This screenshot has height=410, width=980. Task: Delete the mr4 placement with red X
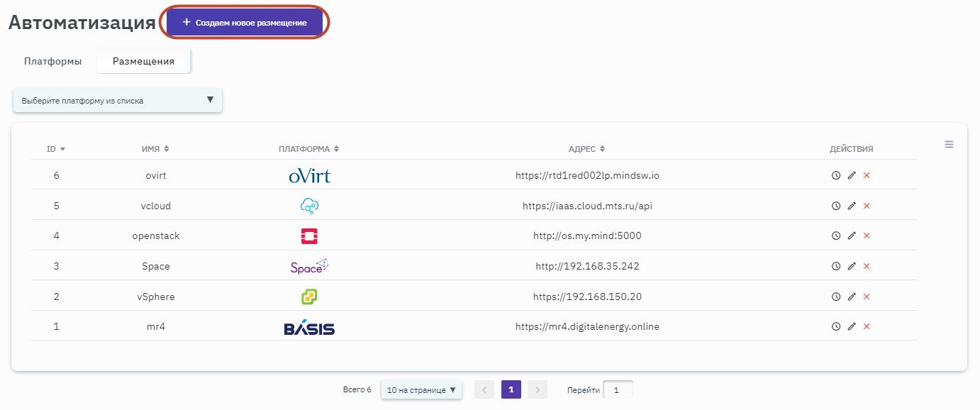coord(867,326)
